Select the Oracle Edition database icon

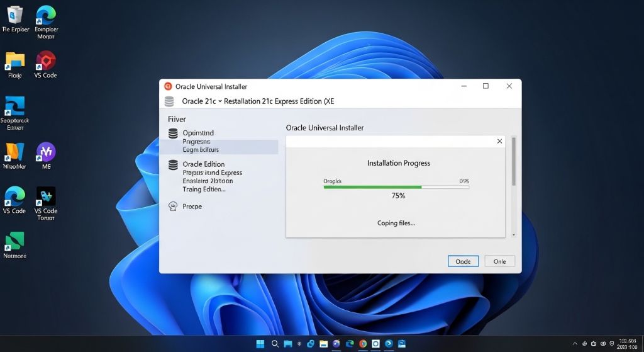(x=173, y=164)
